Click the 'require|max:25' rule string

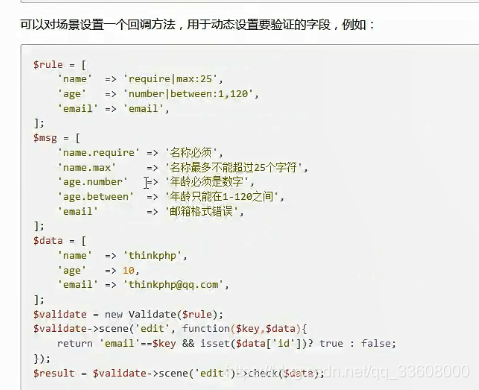[x=170, y=79]
